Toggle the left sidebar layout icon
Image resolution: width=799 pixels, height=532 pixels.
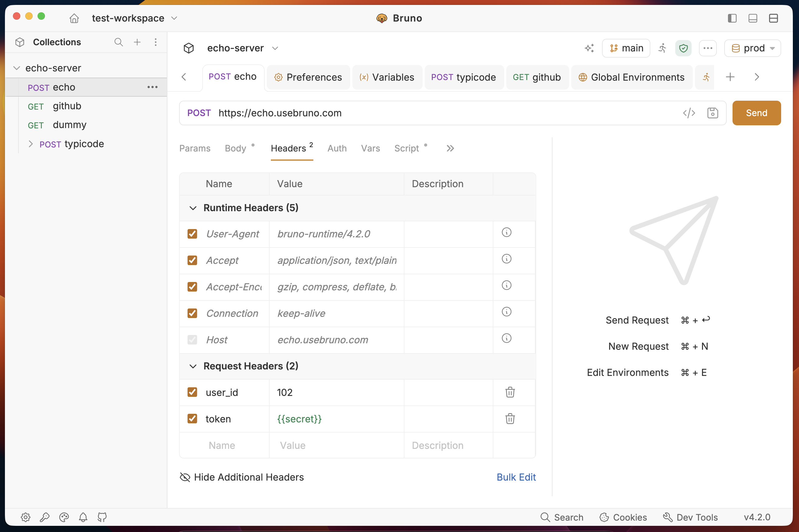(732, 18)
